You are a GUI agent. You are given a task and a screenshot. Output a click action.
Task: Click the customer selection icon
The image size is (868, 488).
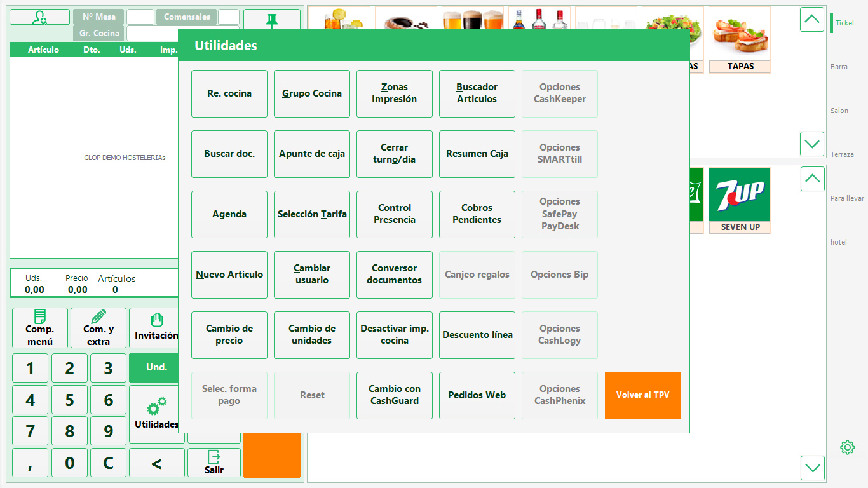click(39, 17)
